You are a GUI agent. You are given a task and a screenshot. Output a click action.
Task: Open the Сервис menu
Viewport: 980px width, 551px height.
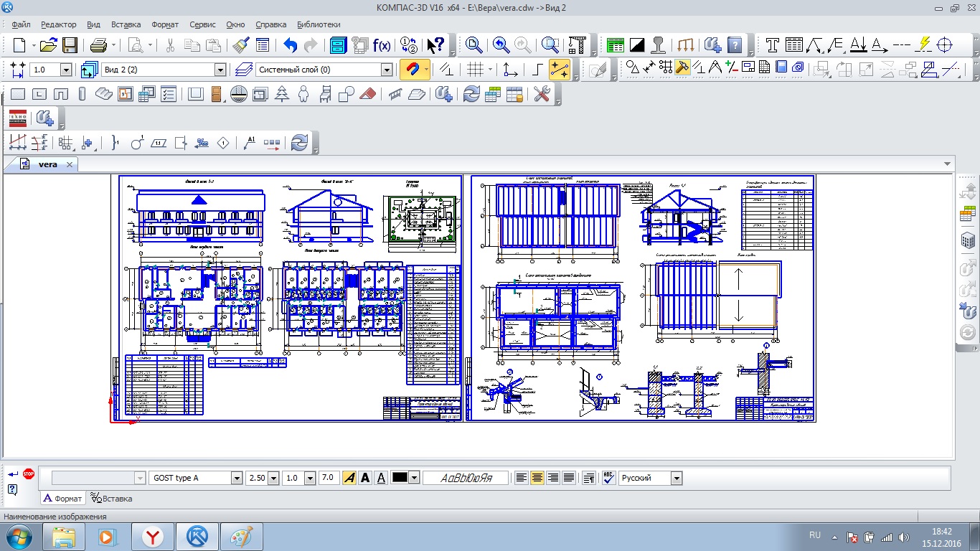coord(202,24)
